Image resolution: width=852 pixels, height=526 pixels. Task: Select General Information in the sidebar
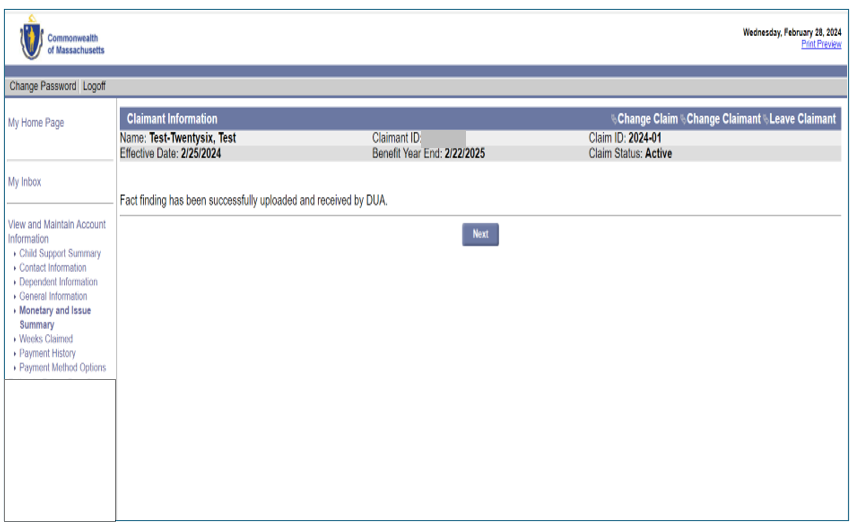tap(53, 296)
